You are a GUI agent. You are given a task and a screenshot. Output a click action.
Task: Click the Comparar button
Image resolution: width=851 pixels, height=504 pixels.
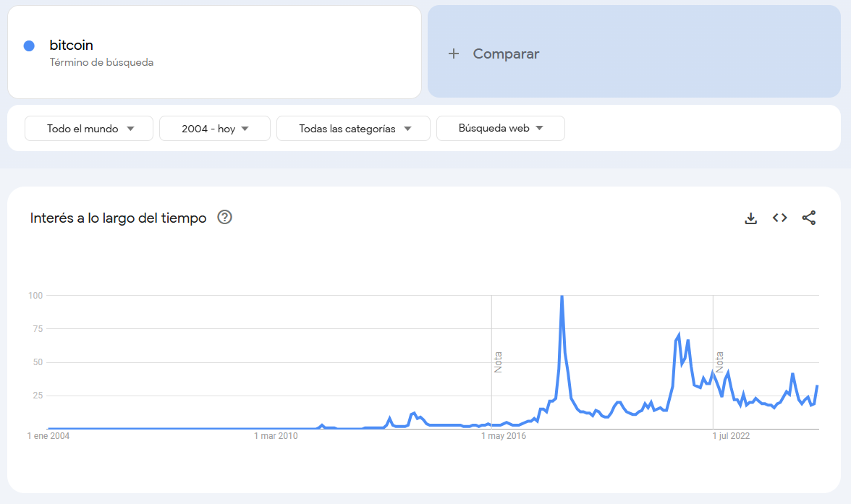(x=634, y=51)
